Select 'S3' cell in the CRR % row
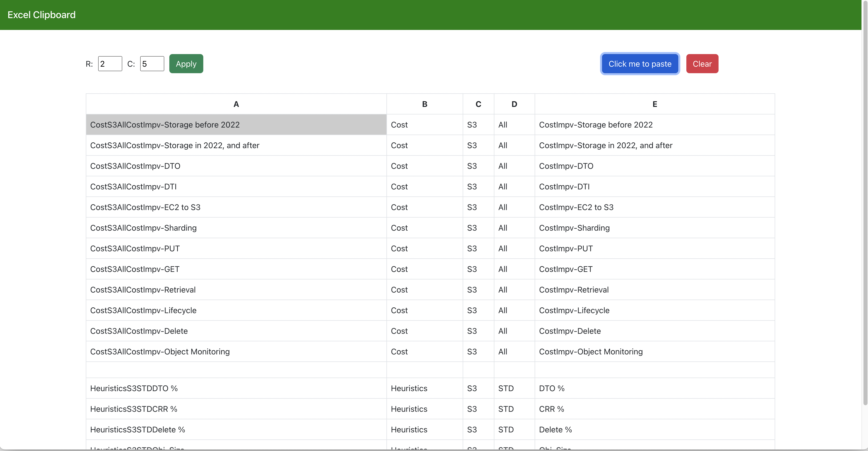This screenshot has height=451, width=868. pyautogui.click(x=478, y=409)
